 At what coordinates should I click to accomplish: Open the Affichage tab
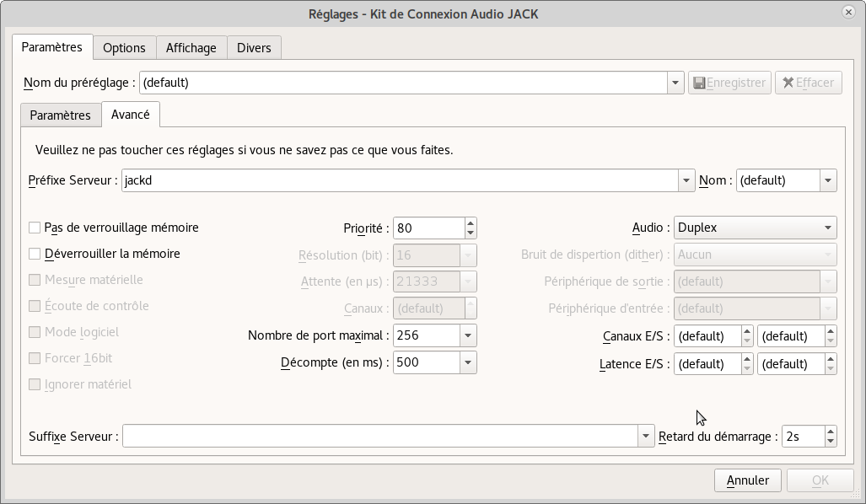191,48
